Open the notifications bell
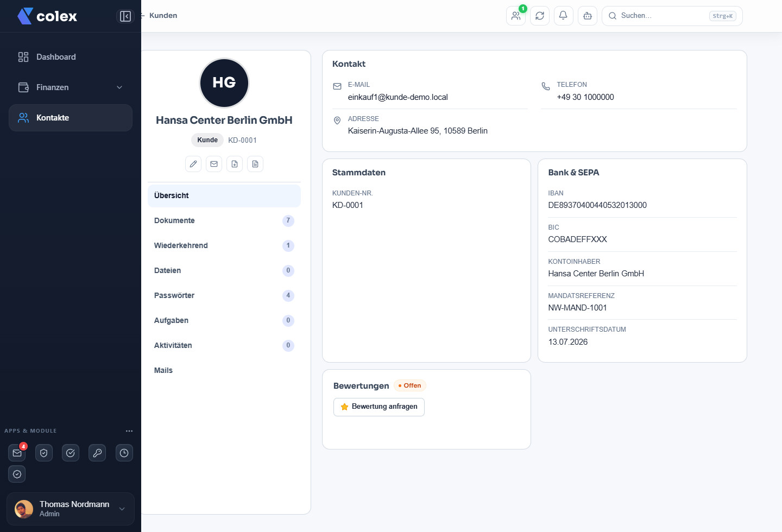This screenshot has height=532, width=782. click(564, 16)
